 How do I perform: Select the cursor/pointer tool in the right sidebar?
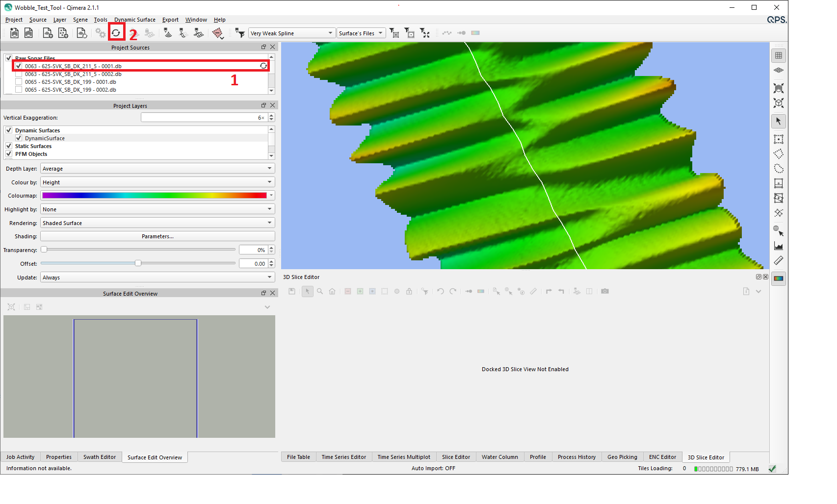779,121
